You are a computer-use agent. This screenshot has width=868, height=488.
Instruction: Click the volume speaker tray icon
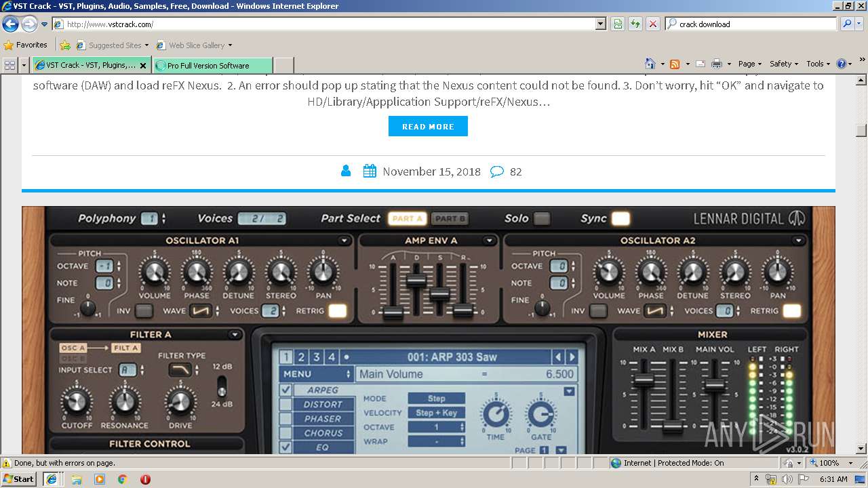tap(787, 479)
